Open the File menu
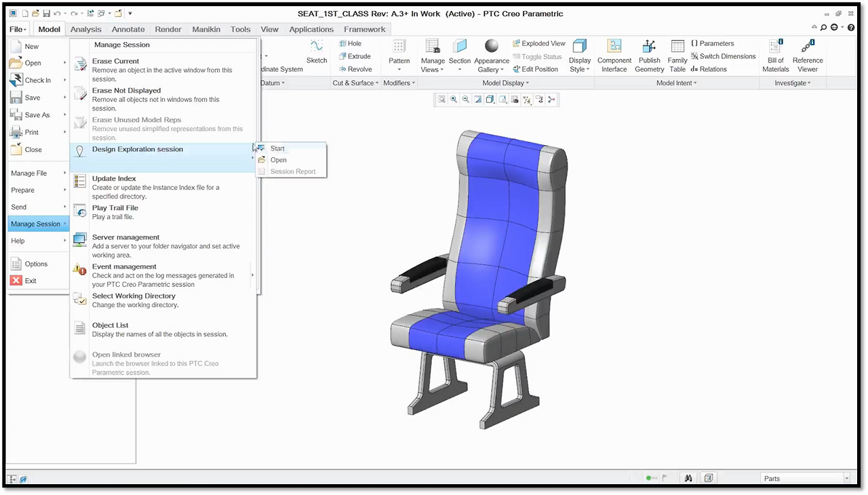Image resolution: width=868 pixels, height=495 pixels. click(18, 29)
